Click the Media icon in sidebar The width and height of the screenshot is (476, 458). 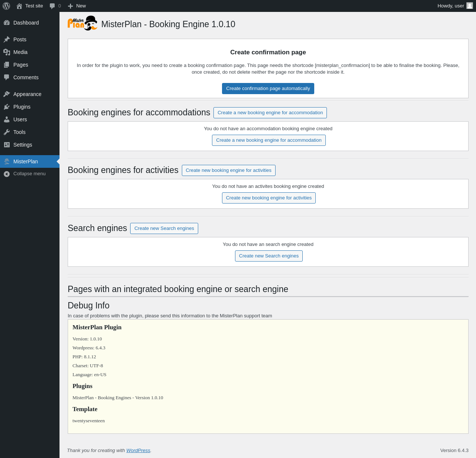click(7, 52)
